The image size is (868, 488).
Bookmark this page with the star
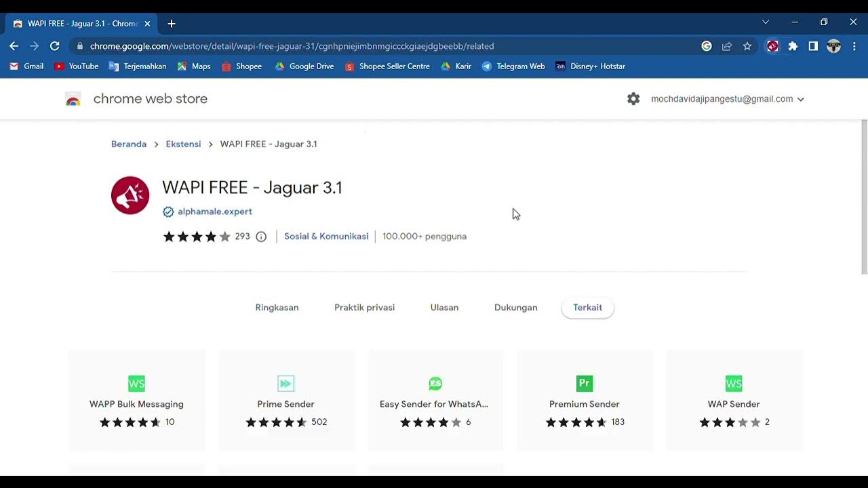click(747, 46)
